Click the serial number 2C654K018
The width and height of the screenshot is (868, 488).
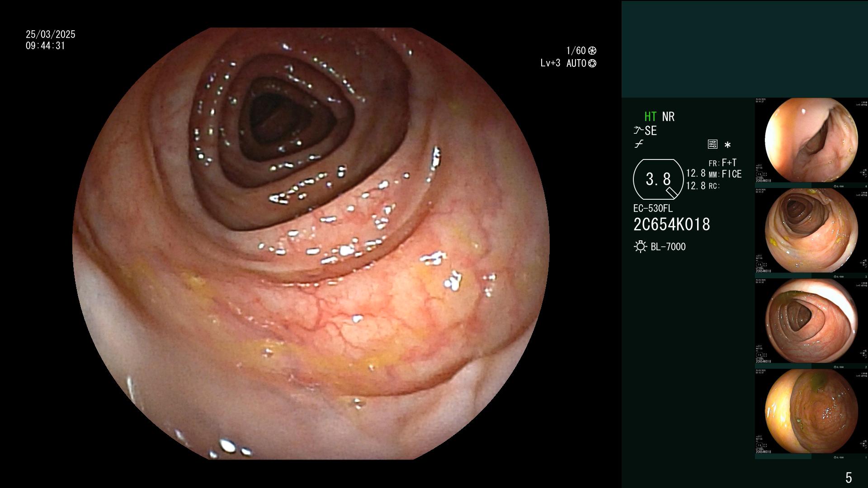point(672,225)
